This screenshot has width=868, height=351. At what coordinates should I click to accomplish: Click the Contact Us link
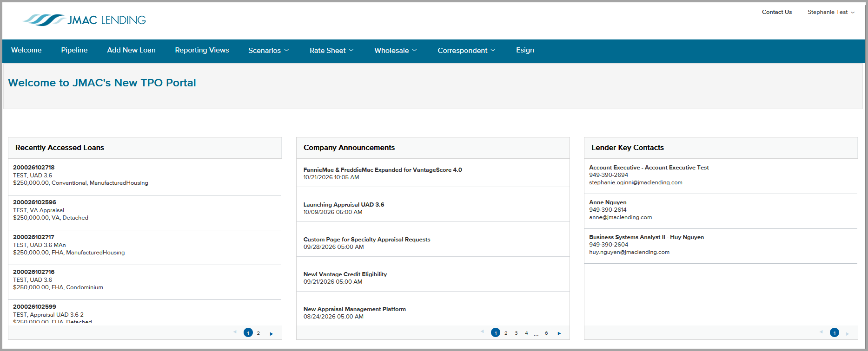click(777, 12)
